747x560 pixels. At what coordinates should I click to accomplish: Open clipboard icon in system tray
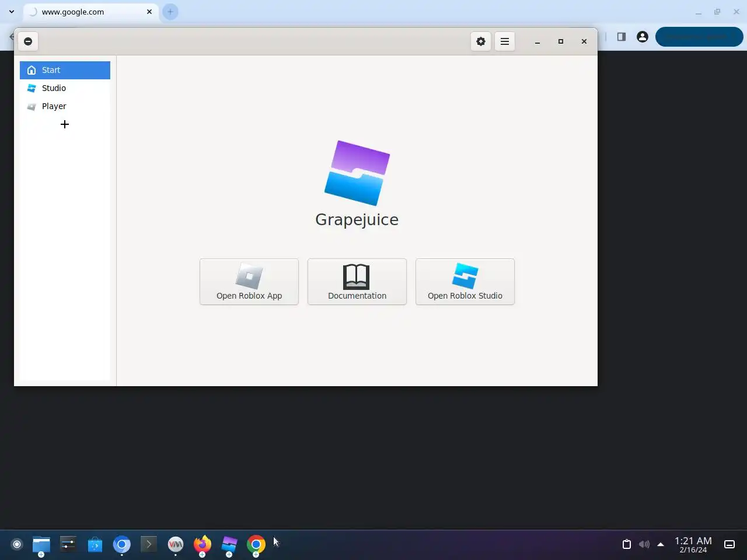tap(627, 544)
